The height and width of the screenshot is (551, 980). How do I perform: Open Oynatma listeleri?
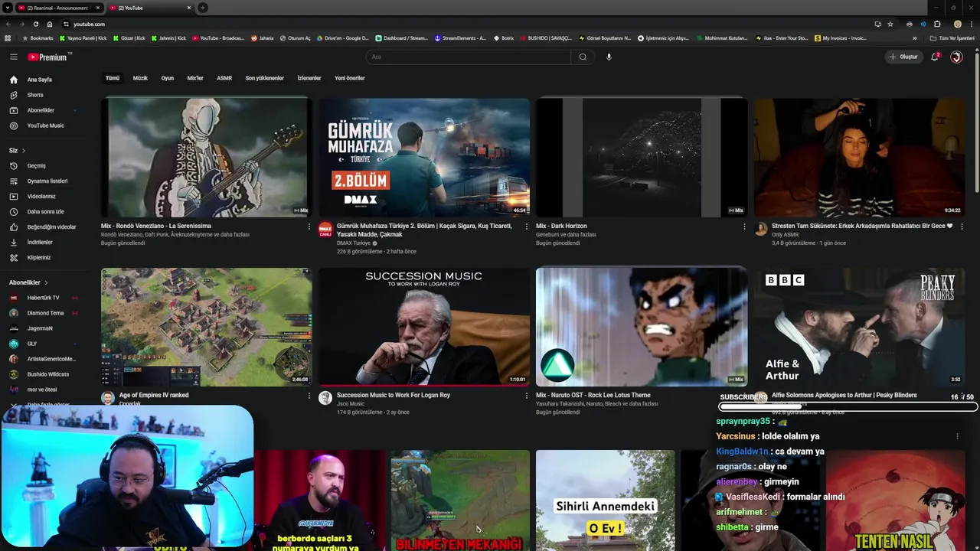tap(42, 181)
